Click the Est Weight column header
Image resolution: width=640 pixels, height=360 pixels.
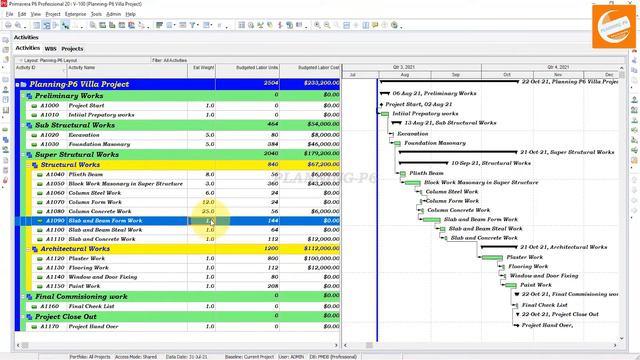click(202, 70)
